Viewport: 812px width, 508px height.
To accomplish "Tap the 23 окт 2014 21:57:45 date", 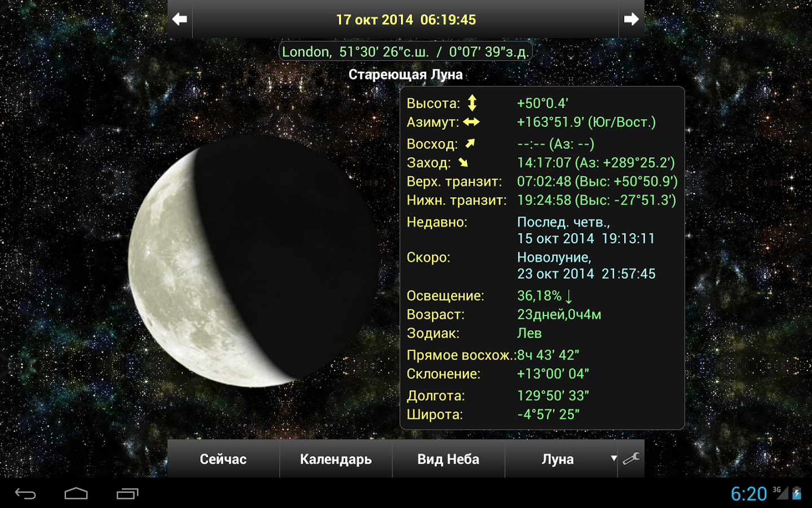I will (586, 274).
